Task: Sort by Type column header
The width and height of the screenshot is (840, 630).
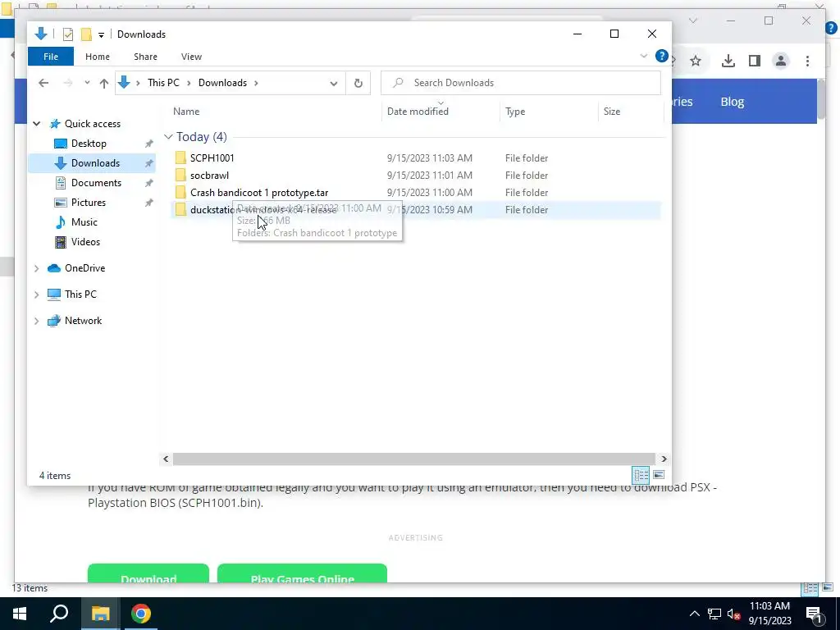Action: pyautogui.click(x=515, y=112)
